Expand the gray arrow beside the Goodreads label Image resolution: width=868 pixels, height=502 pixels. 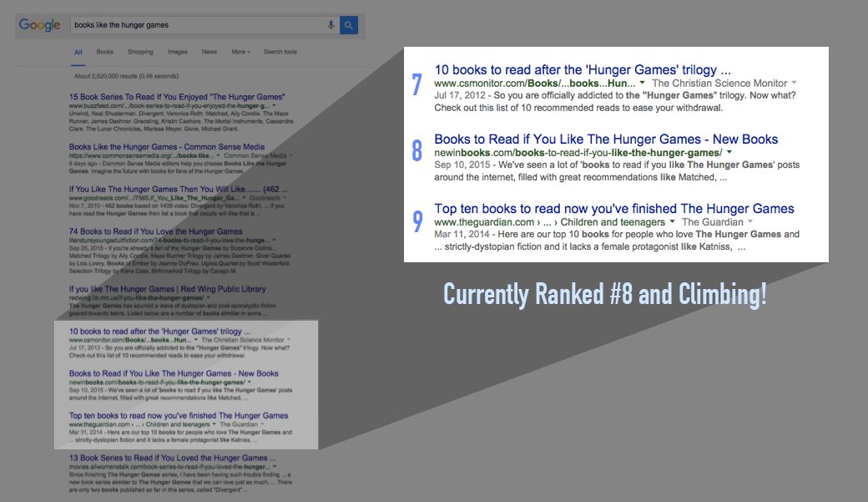[x=285, y=198]
